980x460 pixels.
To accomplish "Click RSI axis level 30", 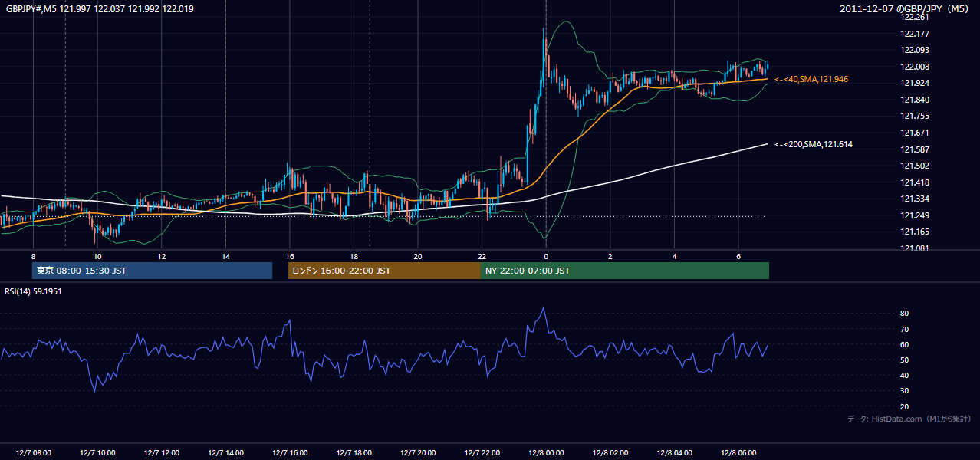I will point(904,391).
